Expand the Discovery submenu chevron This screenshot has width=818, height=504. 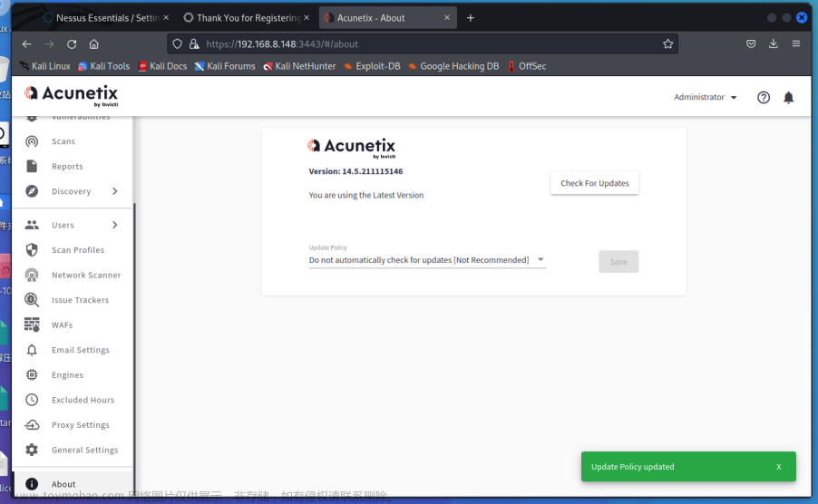pos(115,191)
